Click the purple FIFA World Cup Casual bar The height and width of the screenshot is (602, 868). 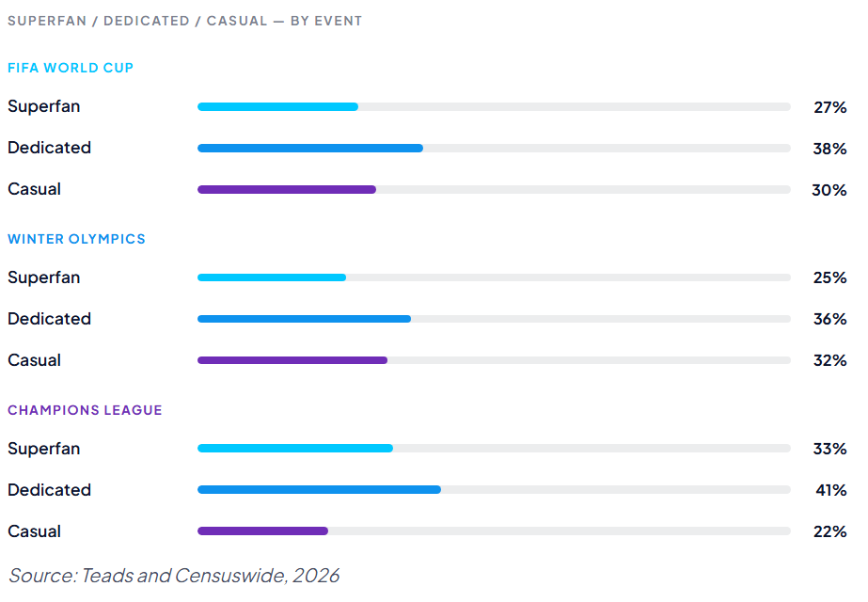(x=287, y=190)
